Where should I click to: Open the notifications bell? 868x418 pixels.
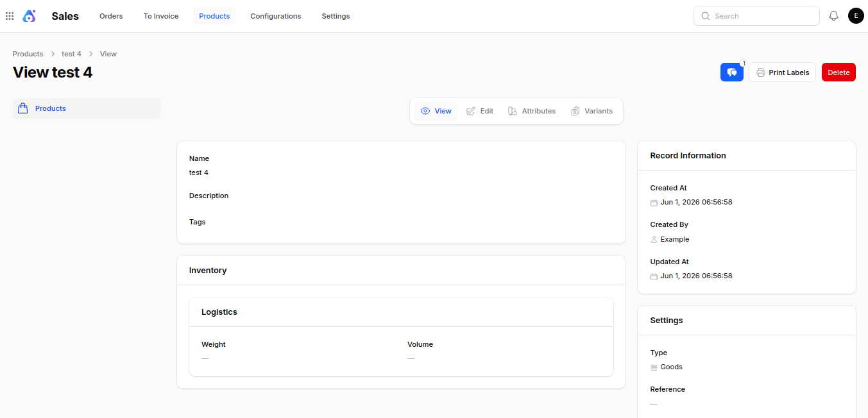coord(834,16)
